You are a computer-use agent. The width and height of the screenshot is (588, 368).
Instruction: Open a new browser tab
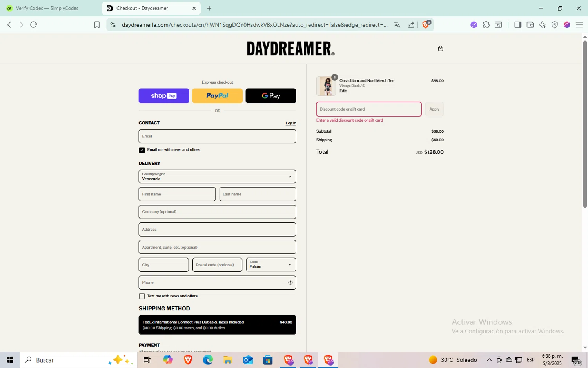[209, 8]
